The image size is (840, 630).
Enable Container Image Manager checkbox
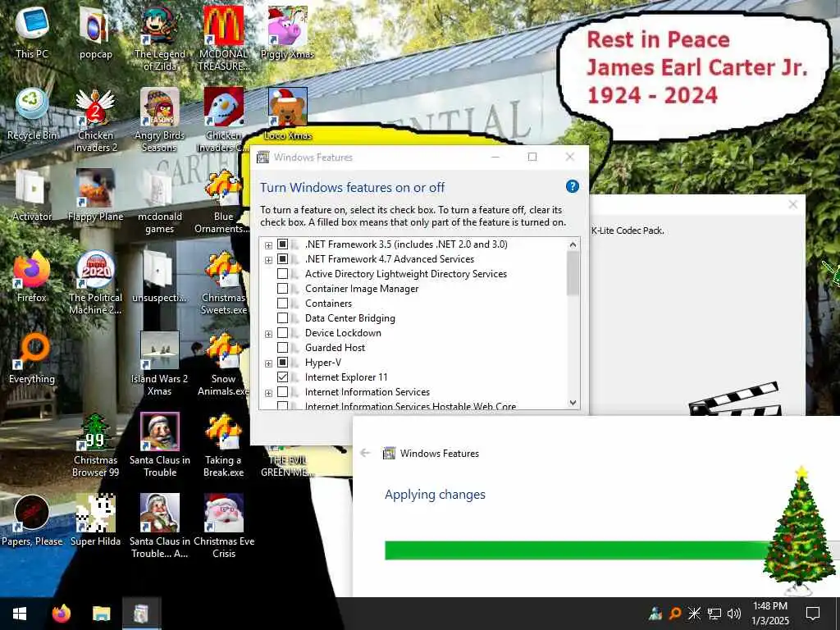(x=282, y=289)
